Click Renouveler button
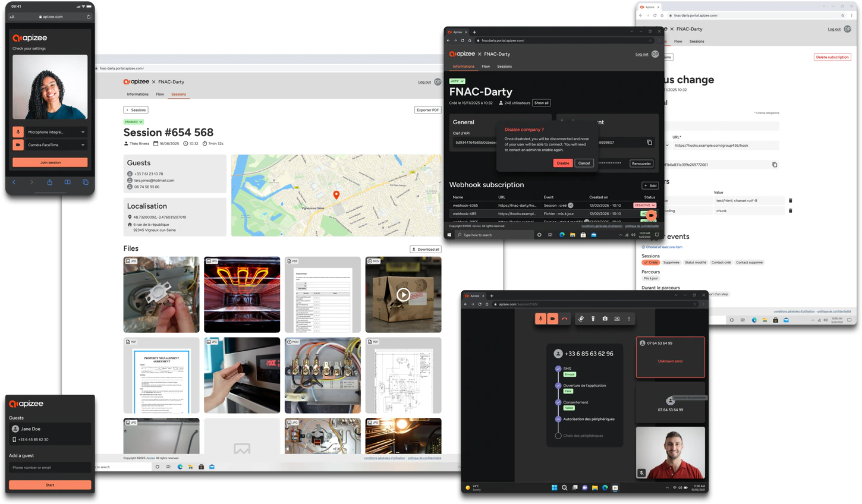The width and height of the screenshot is (862, 504). (641, 163)
